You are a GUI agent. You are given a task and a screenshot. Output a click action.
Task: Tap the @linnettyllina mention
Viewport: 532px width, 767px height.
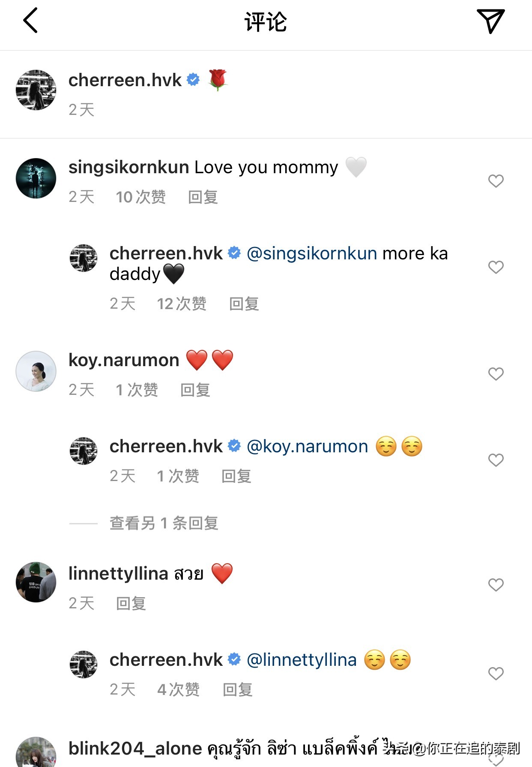[302, 660]
